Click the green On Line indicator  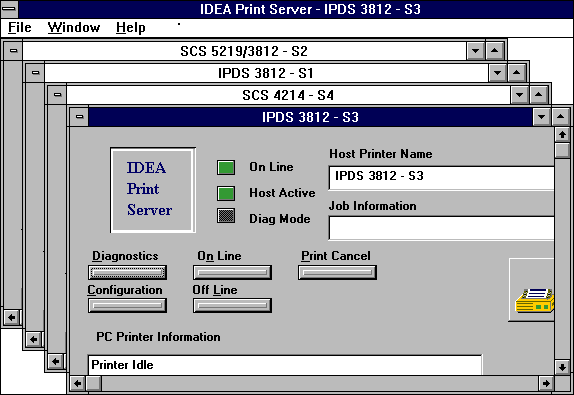(226, 168)
